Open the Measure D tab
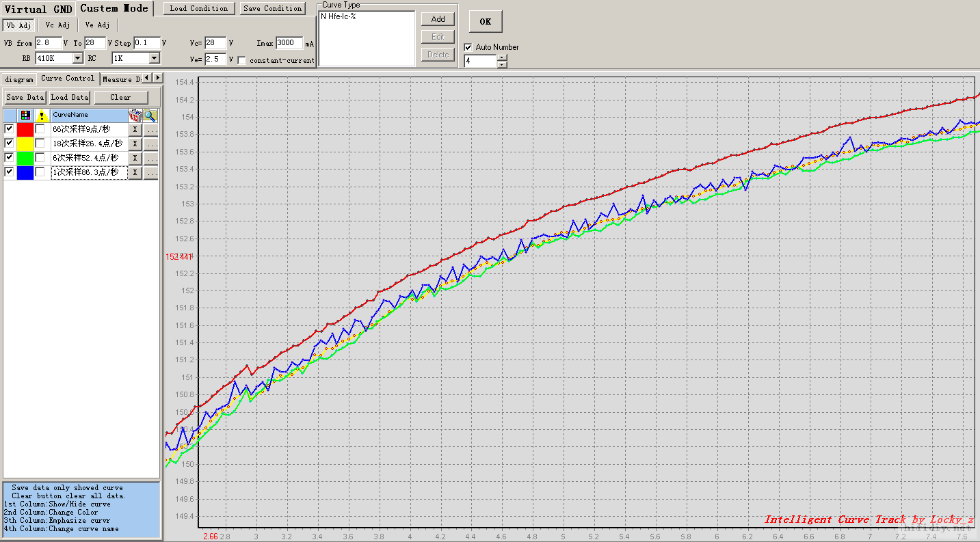Image resolution: width=980 pixels, height=542 pixels. coord(121,79)
